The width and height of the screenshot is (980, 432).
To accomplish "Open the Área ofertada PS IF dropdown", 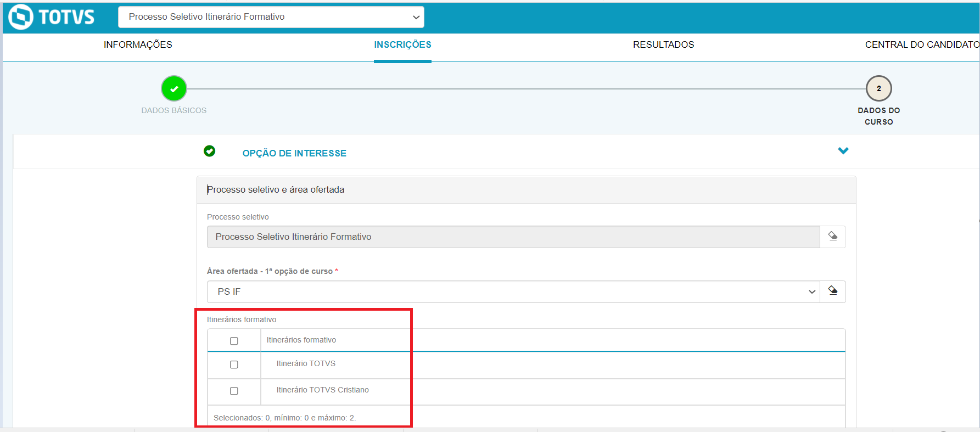I will [x=513, y=291].
